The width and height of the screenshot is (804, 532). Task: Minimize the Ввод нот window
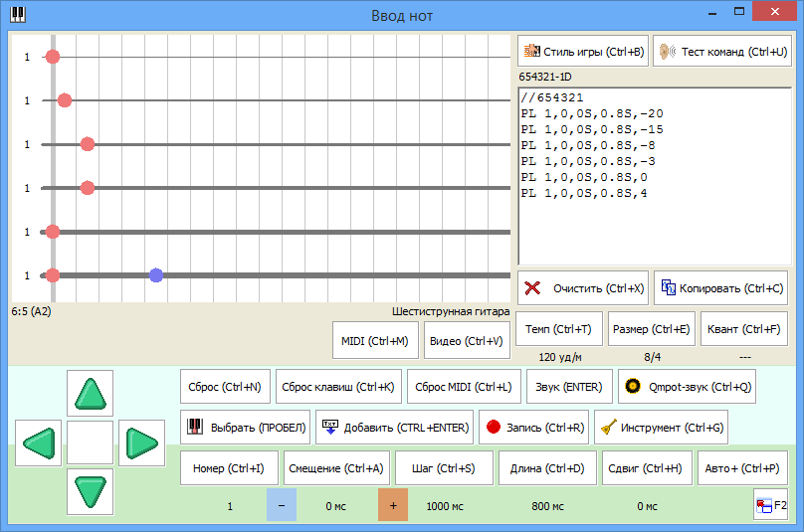click(x=712, y=12)
